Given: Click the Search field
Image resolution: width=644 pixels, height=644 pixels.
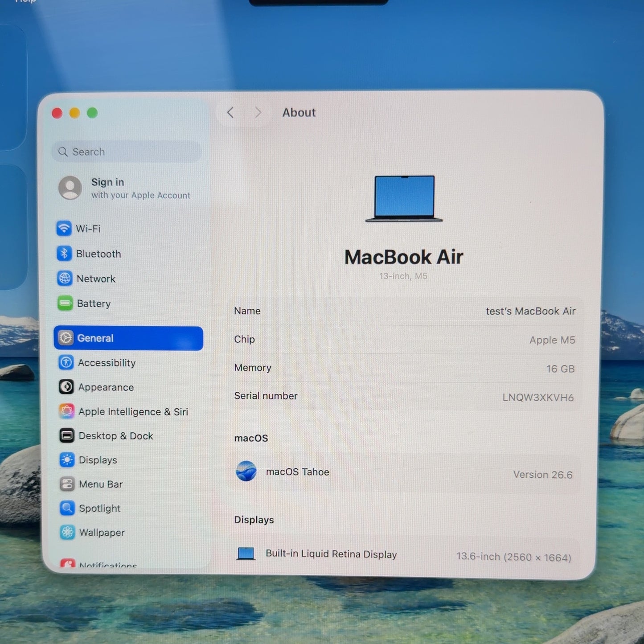Looking at the screenshot, I should tap(127, 152).
